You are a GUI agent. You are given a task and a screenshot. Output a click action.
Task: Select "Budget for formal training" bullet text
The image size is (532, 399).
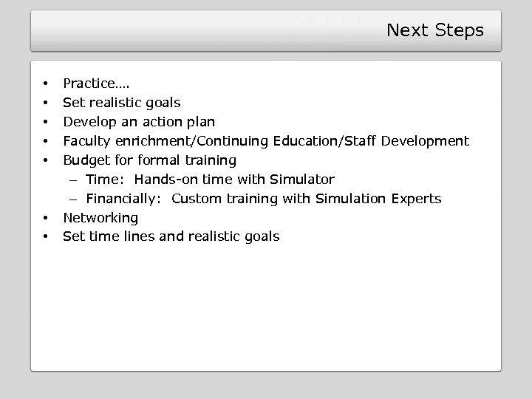click(149, 160)
